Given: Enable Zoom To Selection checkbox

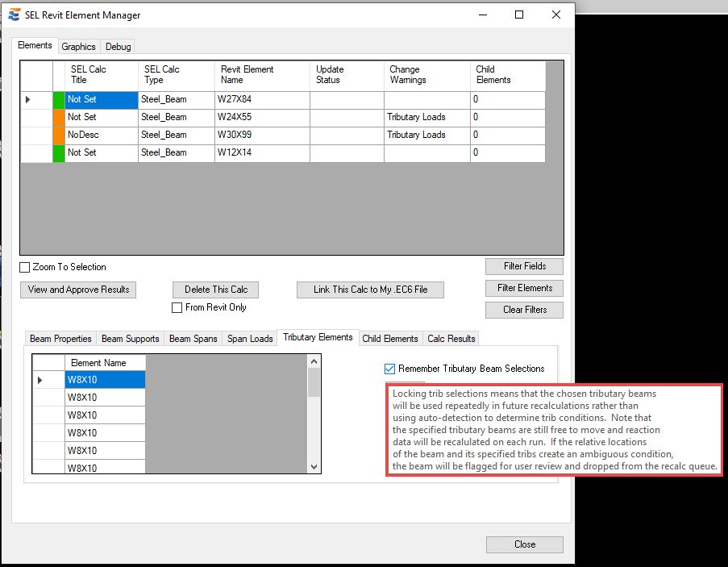Looking at the screenshot, I should (25, 268).
